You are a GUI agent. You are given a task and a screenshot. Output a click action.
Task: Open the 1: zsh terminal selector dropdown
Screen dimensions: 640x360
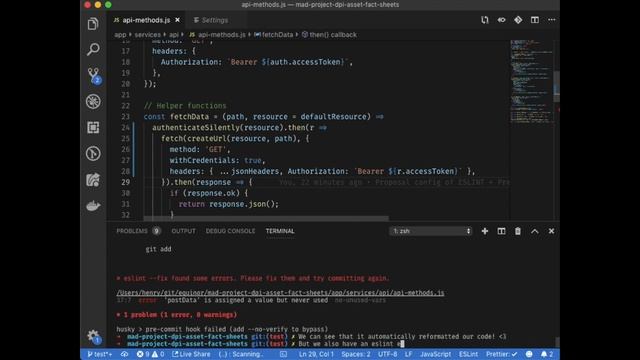coord(431,231)
